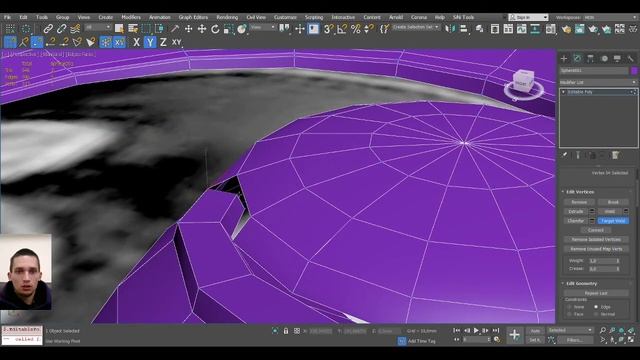The height and width of the screenshot is (360, 640).
Task: Click the Break button
Action: click(613, 202)
